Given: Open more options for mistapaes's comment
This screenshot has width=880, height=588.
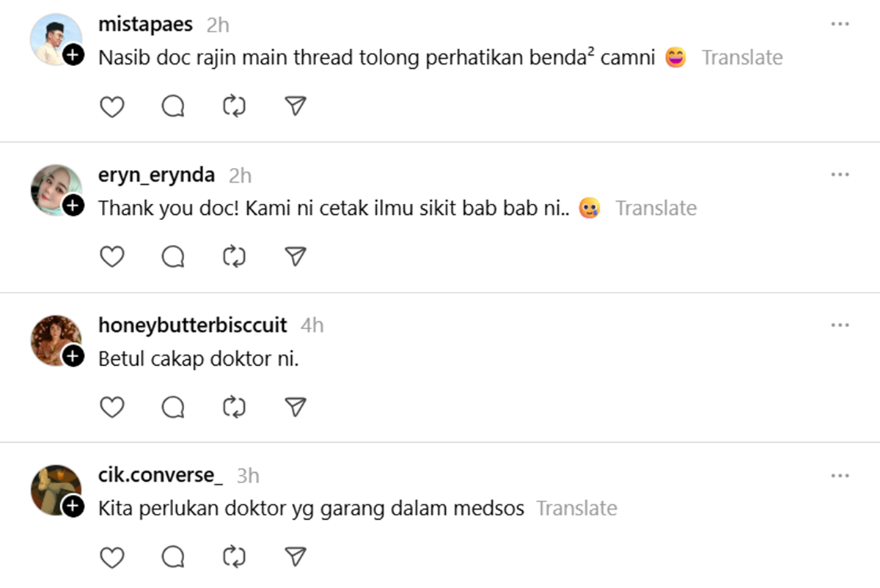Looking at the screenshot, I should (x=840, y=24).
